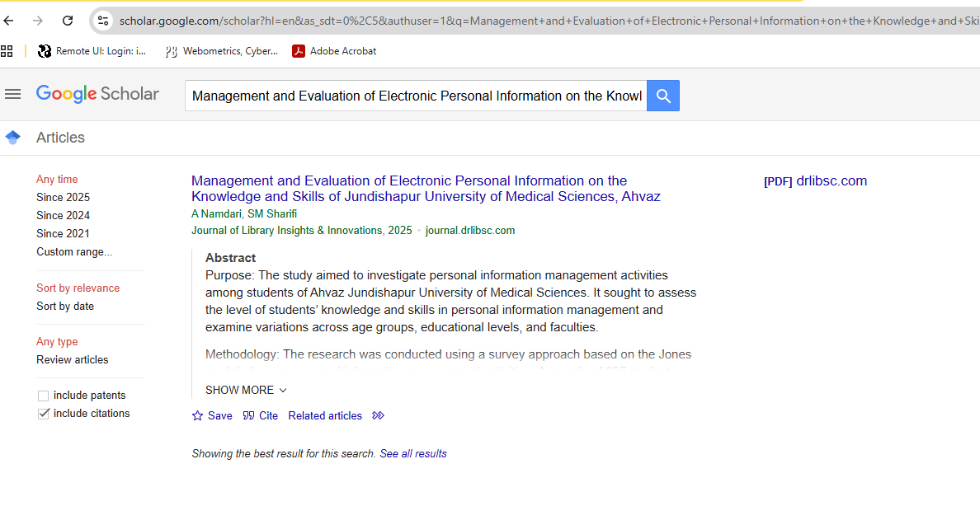980x506 pixels.
Task: Click the Cite quotation link
Action: [x=261, y=415]
